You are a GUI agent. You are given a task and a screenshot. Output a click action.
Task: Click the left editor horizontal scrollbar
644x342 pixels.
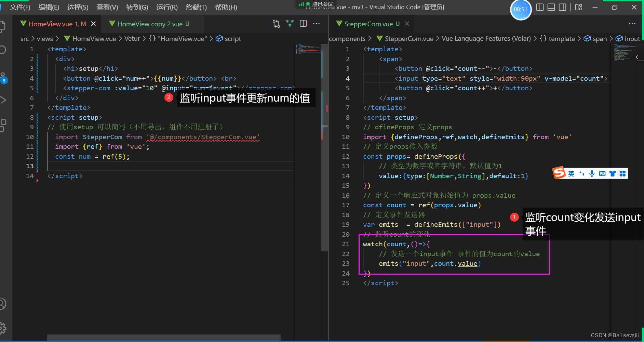click(x=164, y=338)
